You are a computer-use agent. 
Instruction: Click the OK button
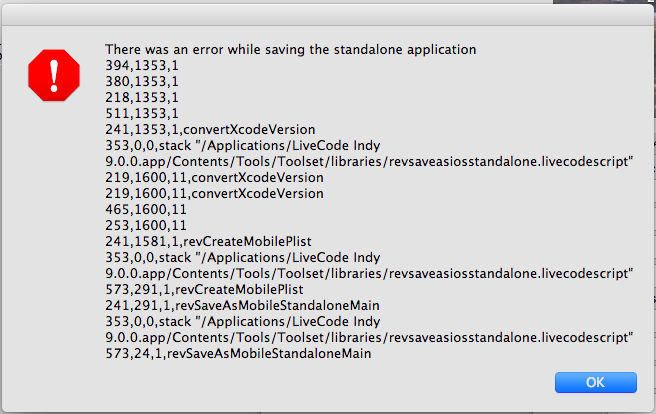[x=595, y=381]
